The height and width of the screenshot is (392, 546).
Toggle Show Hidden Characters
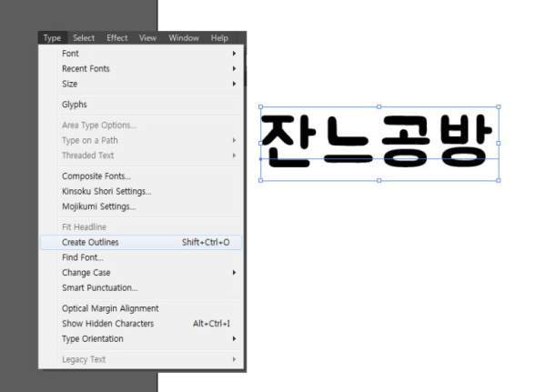(141, 324)
